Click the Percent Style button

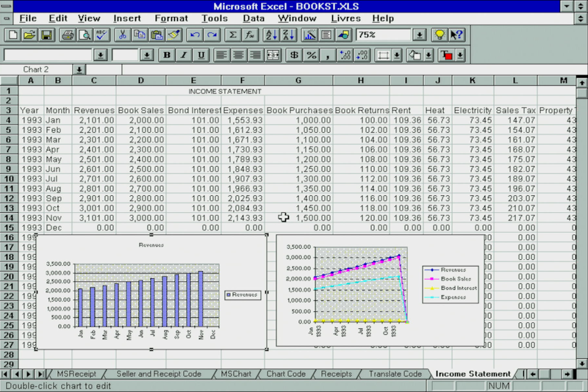pyautogui.click(x=311, y=55)
